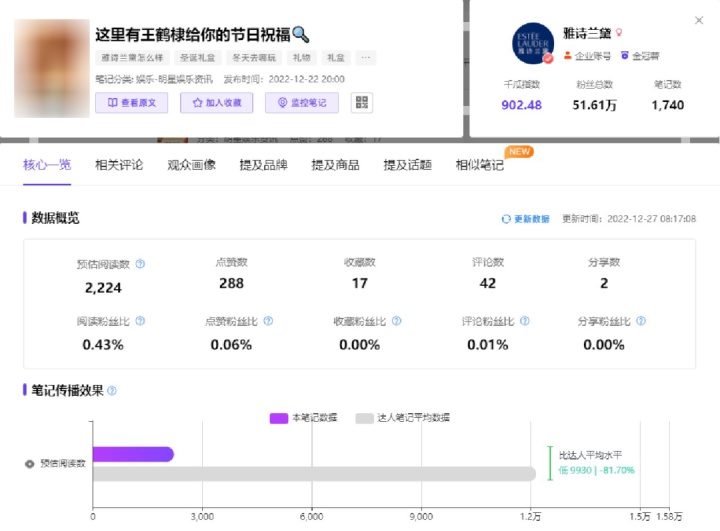
Task: Click the 查看原文 button
Action: coord(131,102)
